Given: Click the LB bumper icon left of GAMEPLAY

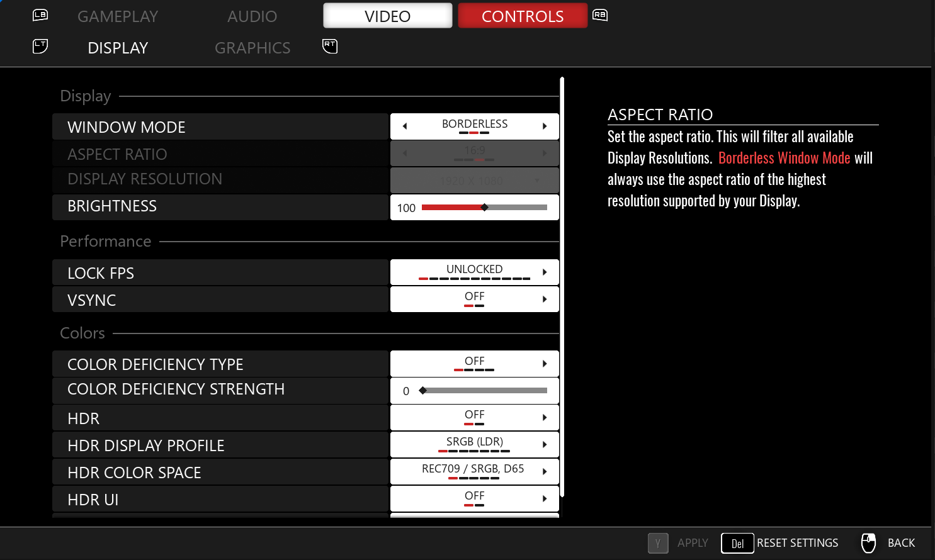Looking at the screenshot, I should point(40,15).
